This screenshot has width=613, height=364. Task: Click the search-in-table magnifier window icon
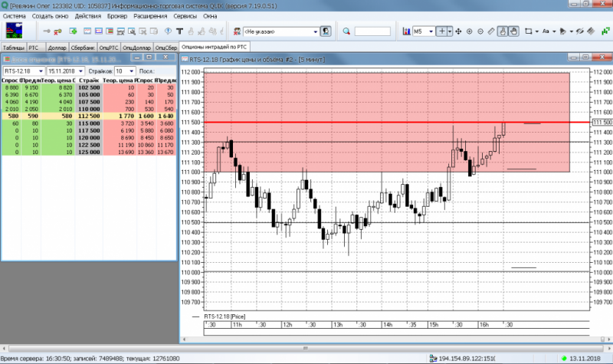pyautogui.click(x=132, y=31)
